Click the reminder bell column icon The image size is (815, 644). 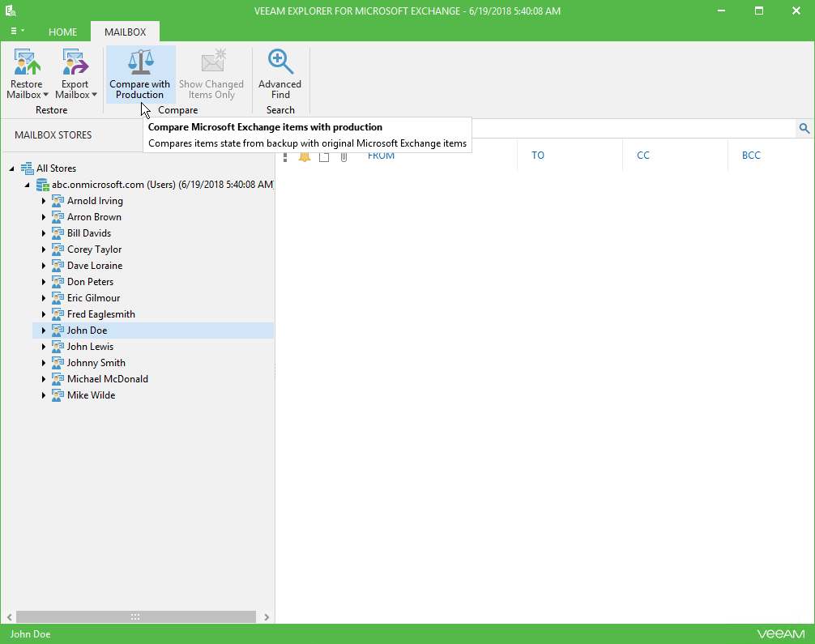[x=304, y=156]
